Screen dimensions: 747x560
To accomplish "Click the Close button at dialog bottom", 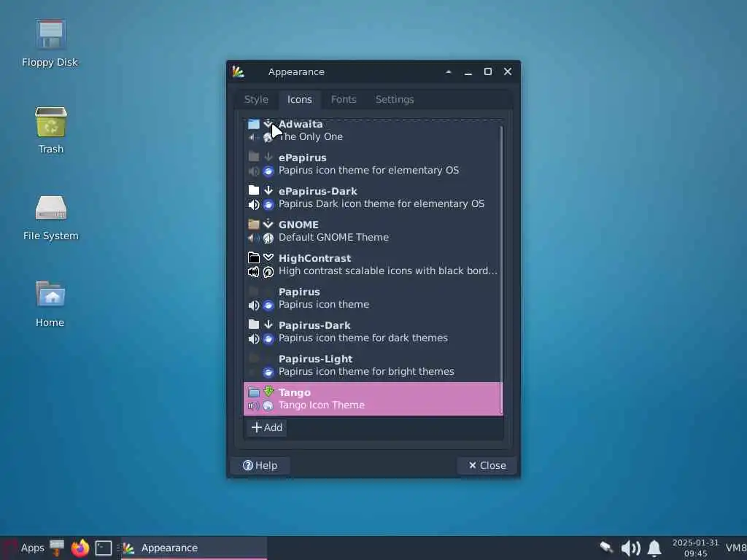I will click(x=487, y=465).
